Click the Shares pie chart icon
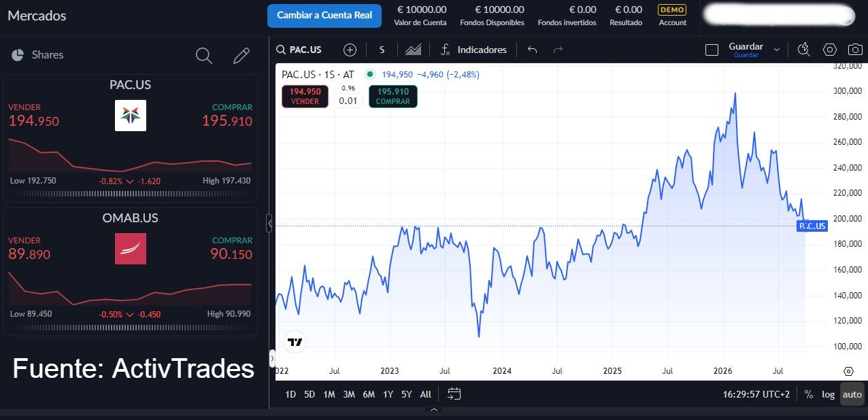 pos(18,55)
